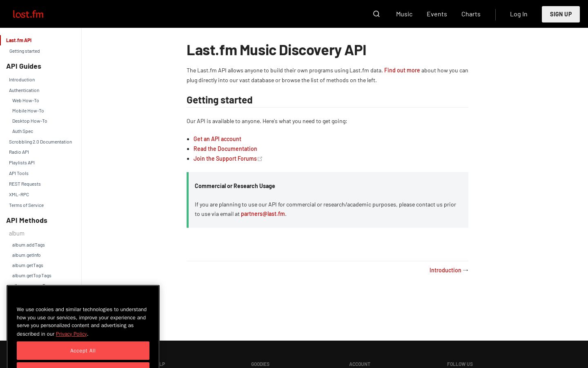588x368 pixels.
Task: Click the Sign Up button
Action: point(561,14)
